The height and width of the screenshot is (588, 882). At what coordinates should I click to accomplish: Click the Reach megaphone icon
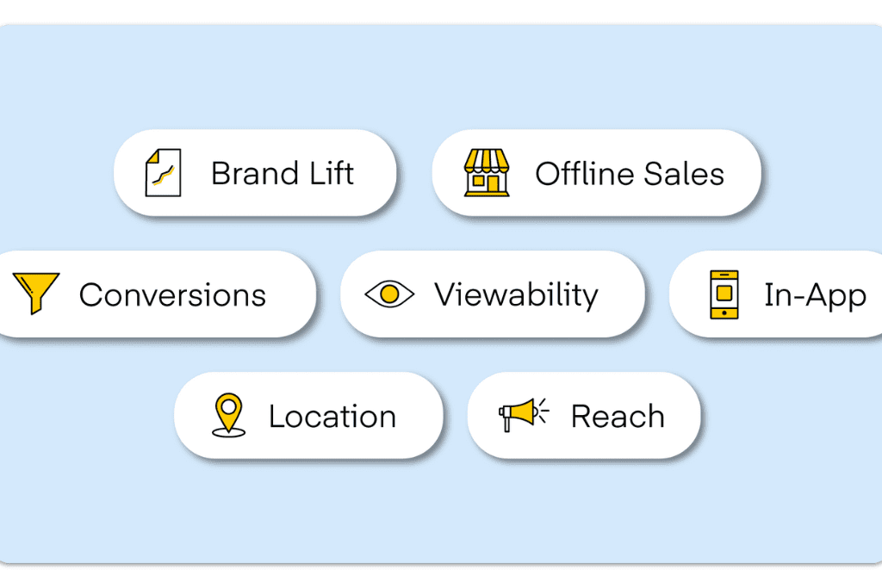pos(523,415)
